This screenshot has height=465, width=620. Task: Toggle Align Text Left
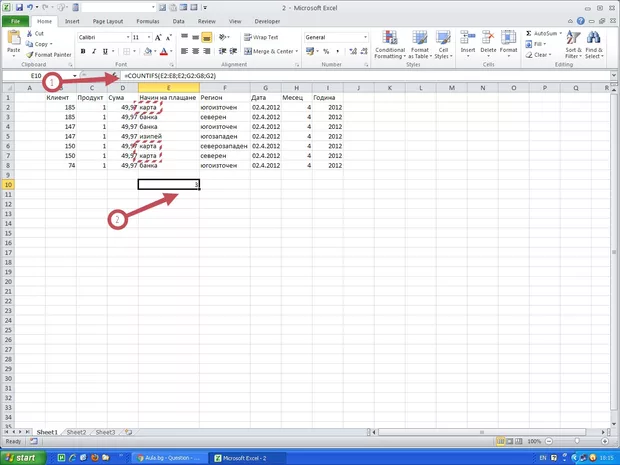[185, 51]
